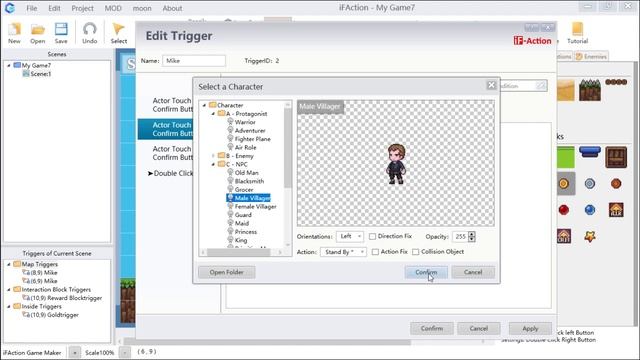Collapse the My Game7 project node
The image size is (640, 360).
click(9, 65)
